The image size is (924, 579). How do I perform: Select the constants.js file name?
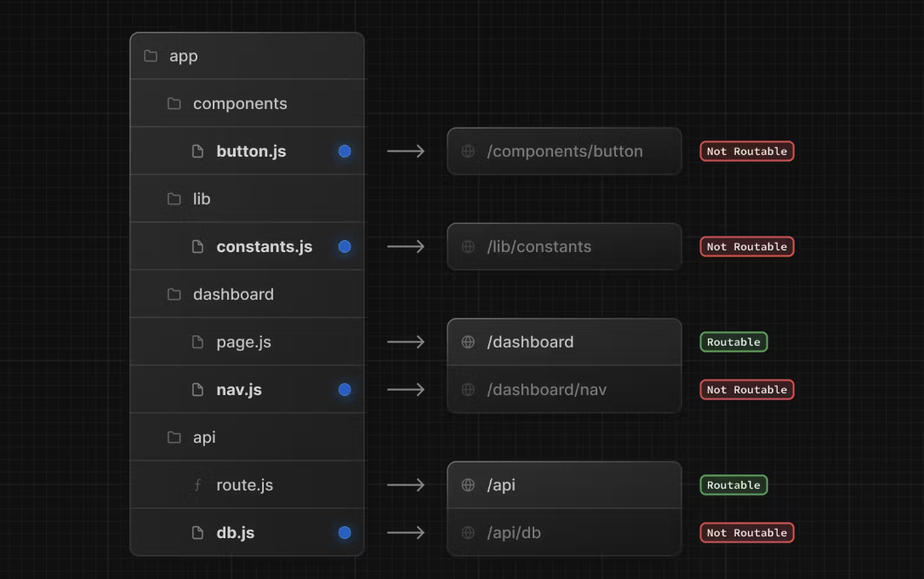[264, 246]
